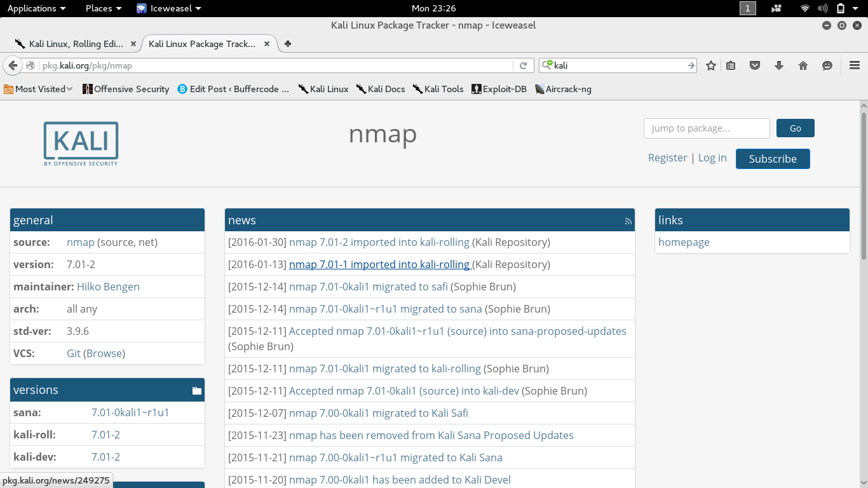Open sana version 7.01-0kali1~r1u1 link
This screenshot has height=488, width=868.
coord(130,412)
